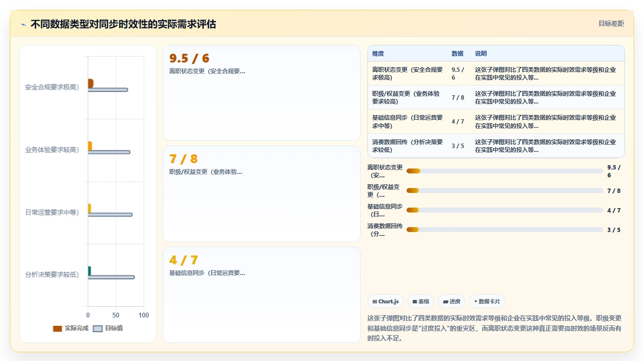This screenshot has height=361, width=644.
Task: Click the progress label 消费数据回传（分…
Action: (385, 230)
